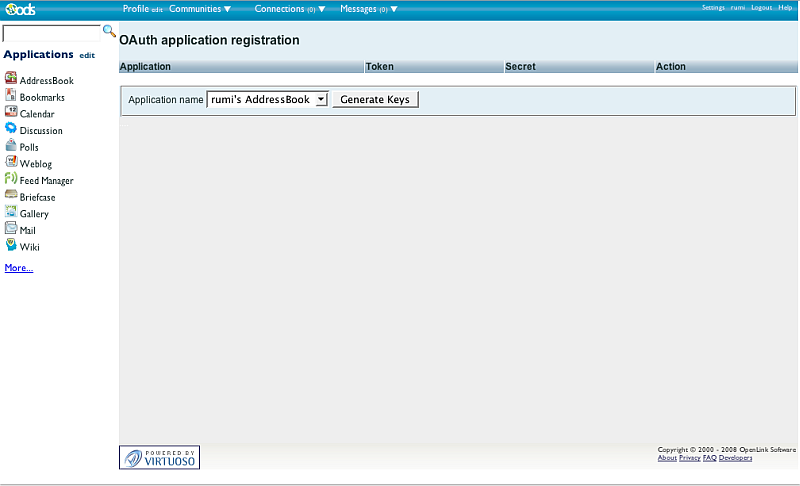Open the Mail icon in sidebar
Viewport: 800px width, 486px height.
pos(11,228)
